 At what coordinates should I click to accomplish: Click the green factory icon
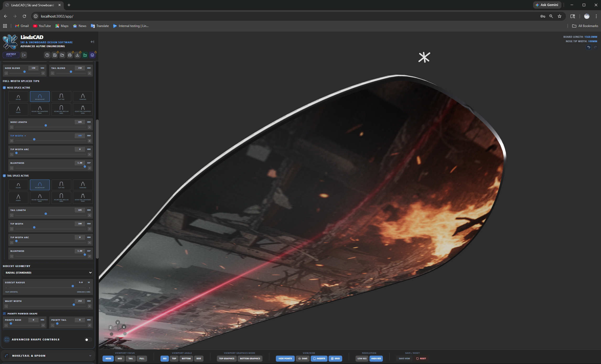click(85, 55)
